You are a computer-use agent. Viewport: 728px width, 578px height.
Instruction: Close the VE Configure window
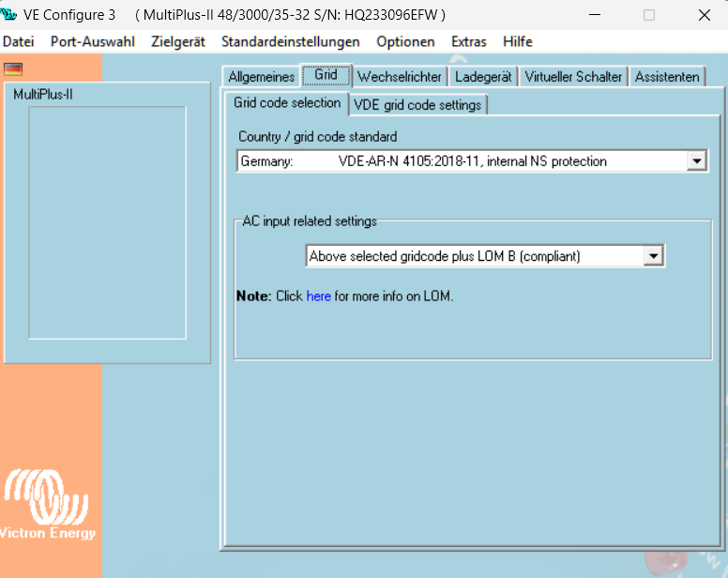pyautogui.click(x=704, y=15)
